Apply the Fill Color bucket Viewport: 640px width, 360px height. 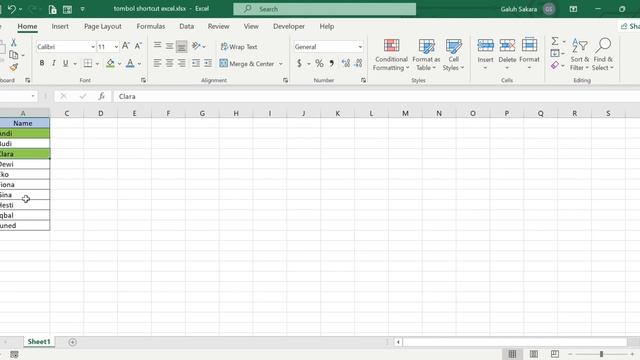click(110, 63)
